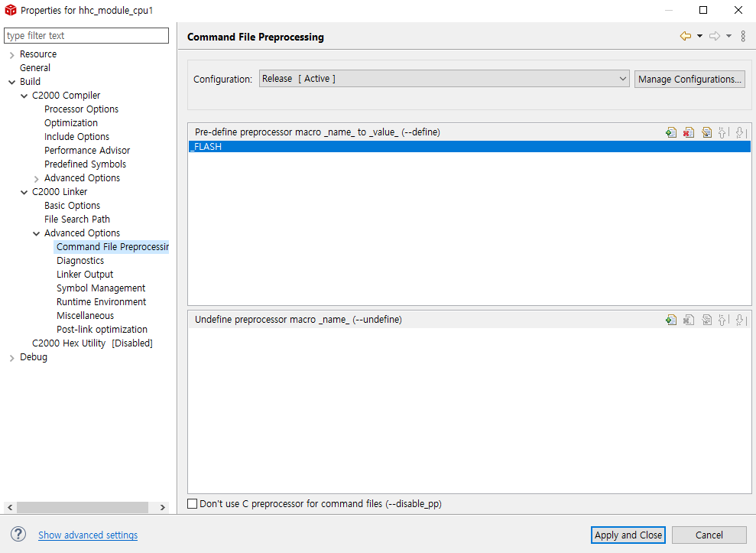
Task: Cancel the properties dialog
Action: (x=709, y=535)
